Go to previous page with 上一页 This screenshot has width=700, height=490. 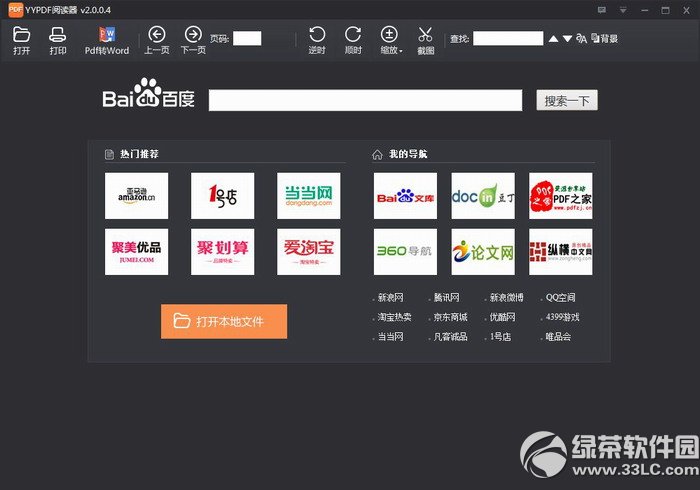157,40
